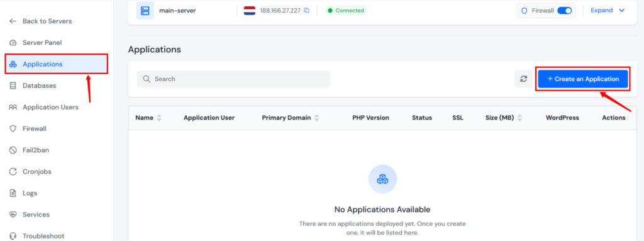Screen dimensions: 644x241
Task: Click the SSL column header
Action: point(458,118)
